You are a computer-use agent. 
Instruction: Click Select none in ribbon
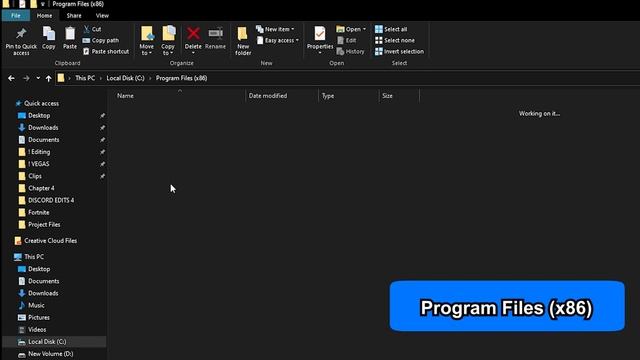coord(395,40)
